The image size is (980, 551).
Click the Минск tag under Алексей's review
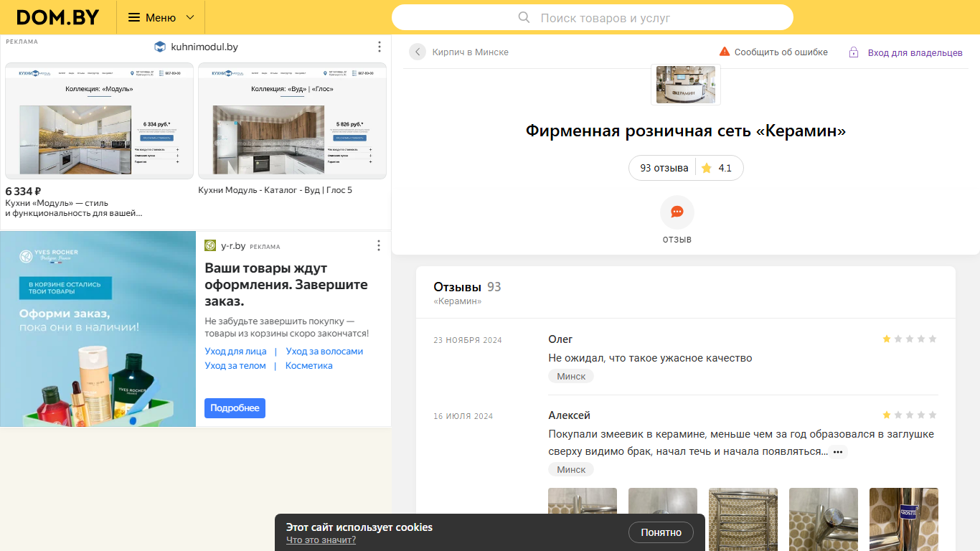[571, 470]
